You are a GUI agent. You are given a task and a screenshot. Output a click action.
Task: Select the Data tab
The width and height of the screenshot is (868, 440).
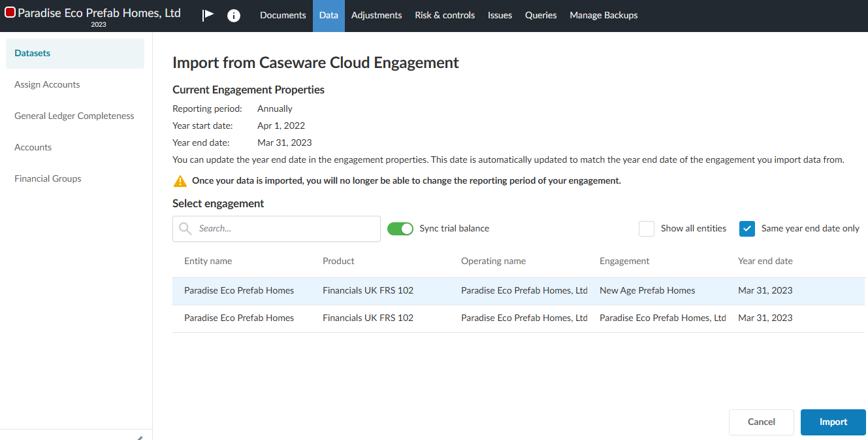tap(329, 16)
